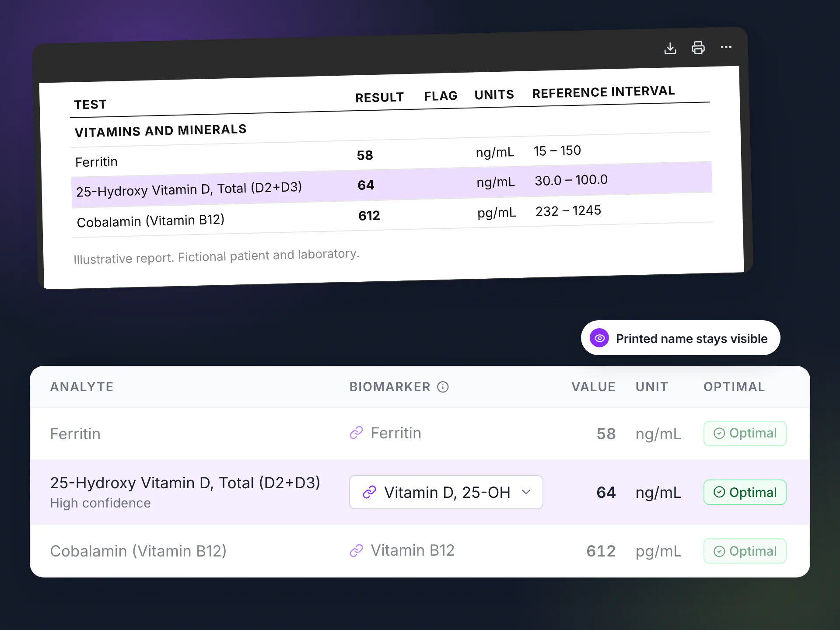Click the dropdown chevron beside Vitamin D, 25-OH
Viewport: 840px width, 630px height.
526,492
